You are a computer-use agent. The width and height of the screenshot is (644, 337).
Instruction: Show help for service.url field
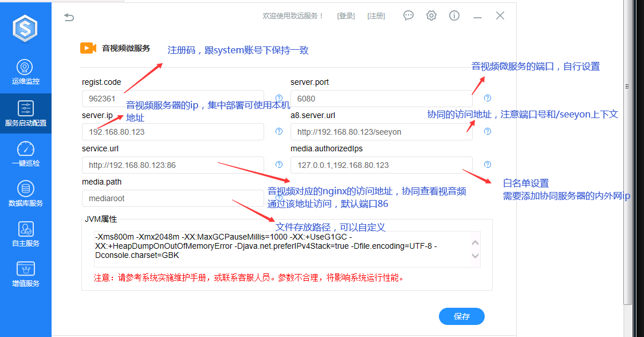pos(279,164)
